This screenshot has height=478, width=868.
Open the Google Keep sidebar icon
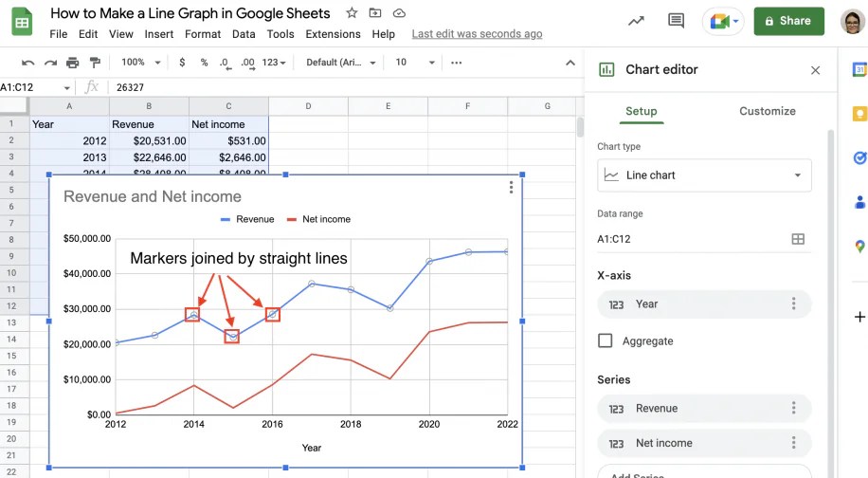click(859, 114)
